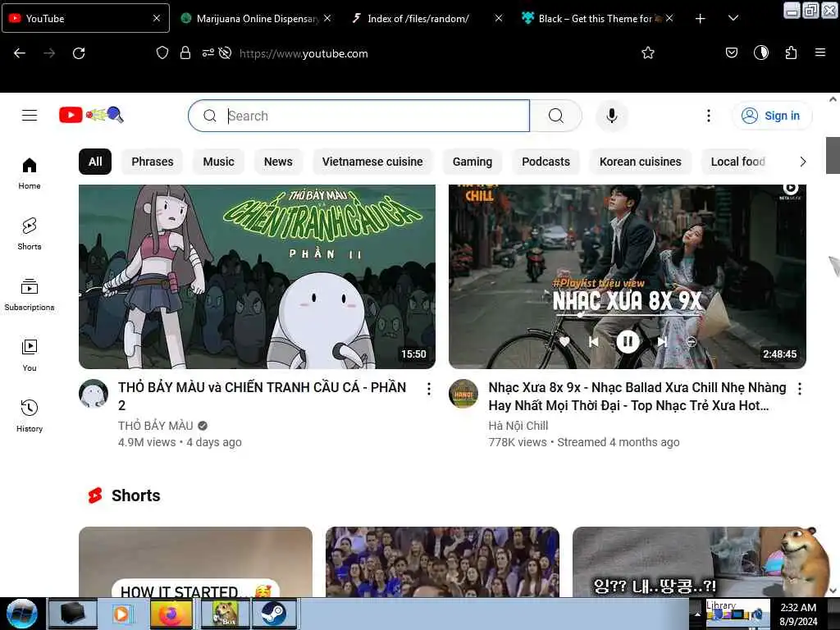Screen dimensions: 840x630
Task: Open the Nhạc Xưa 8X 9X thumbnail
Action: coord(628,276)
